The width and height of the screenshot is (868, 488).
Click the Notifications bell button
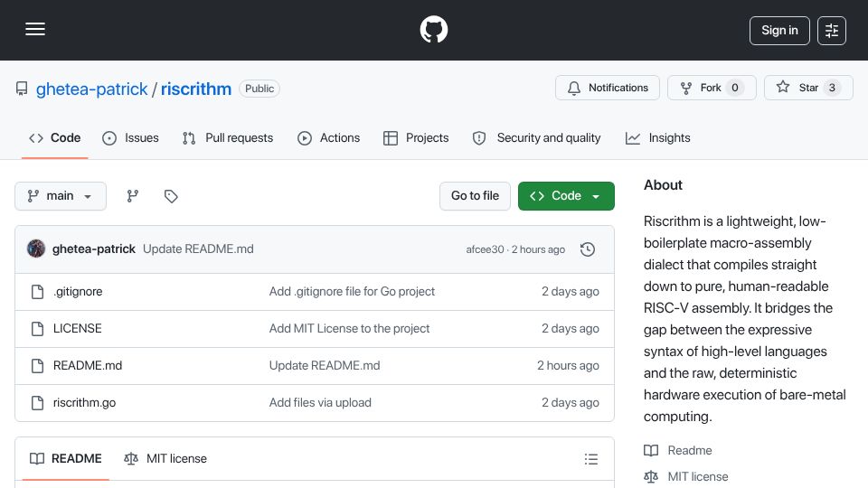click(x=608, y=88)
